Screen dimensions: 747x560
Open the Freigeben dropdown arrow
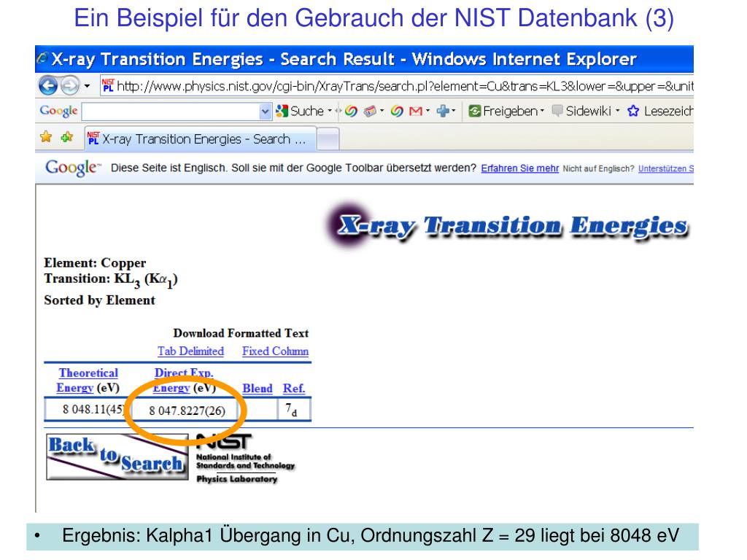542,111
